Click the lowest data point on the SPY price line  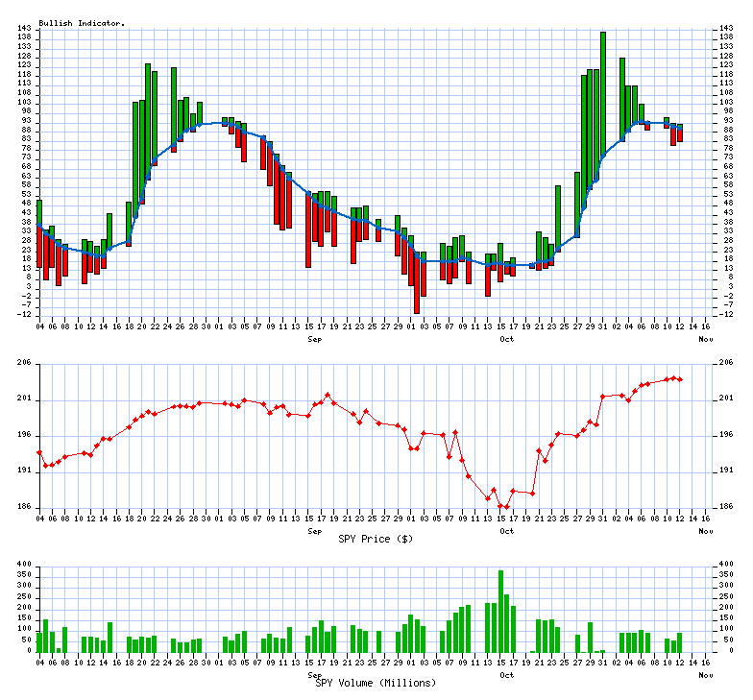click(x=506, y=506)
